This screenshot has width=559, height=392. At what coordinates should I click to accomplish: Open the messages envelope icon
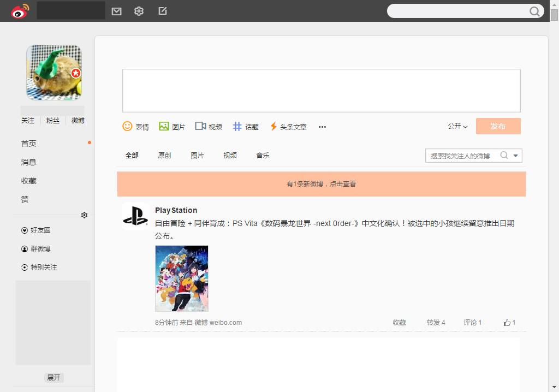[x=116, y=11]
